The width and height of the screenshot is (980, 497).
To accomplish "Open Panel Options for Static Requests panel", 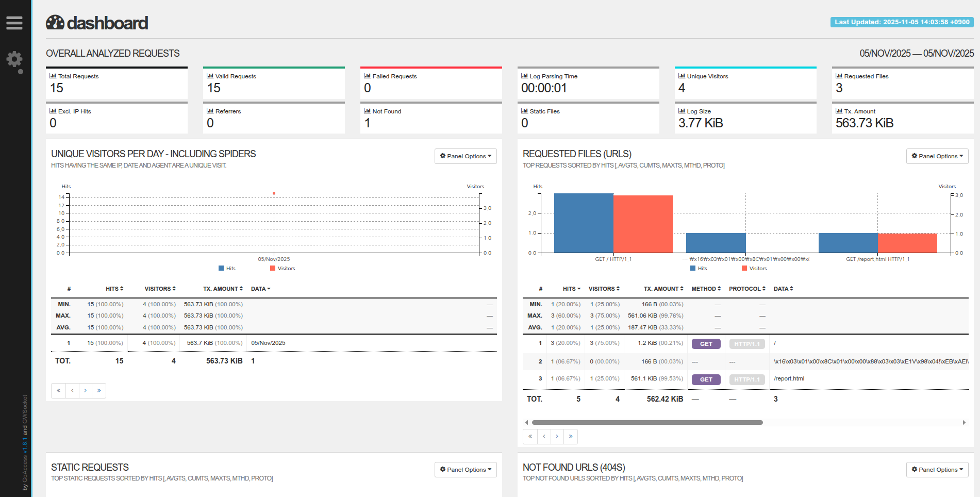I will 466,470.
